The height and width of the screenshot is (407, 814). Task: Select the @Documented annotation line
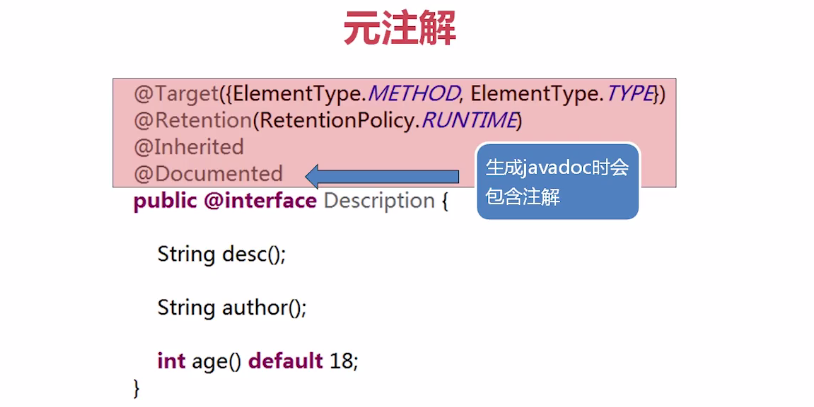click(208, 173)
